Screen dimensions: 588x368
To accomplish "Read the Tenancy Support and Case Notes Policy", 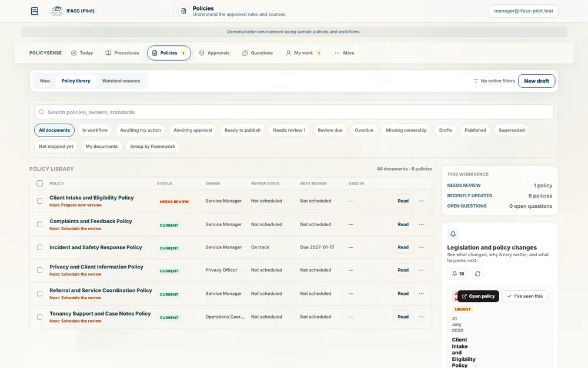I will [403, 317].
